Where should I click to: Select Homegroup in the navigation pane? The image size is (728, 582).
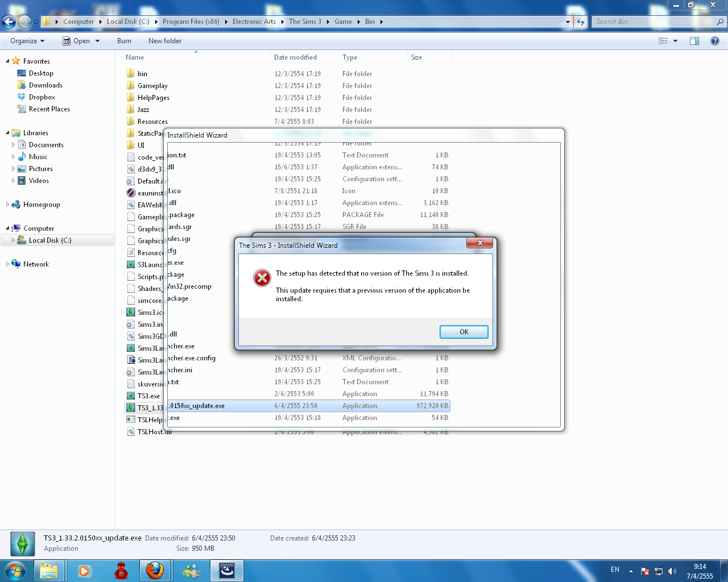pos(42,205)
